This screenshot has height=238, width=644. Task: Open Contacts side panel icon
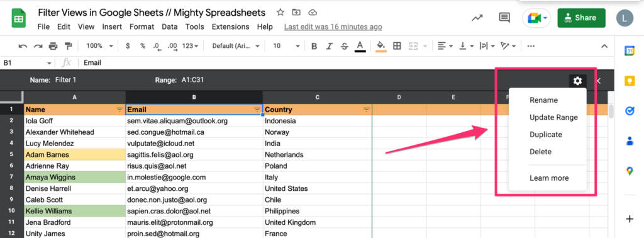(630, 141)
